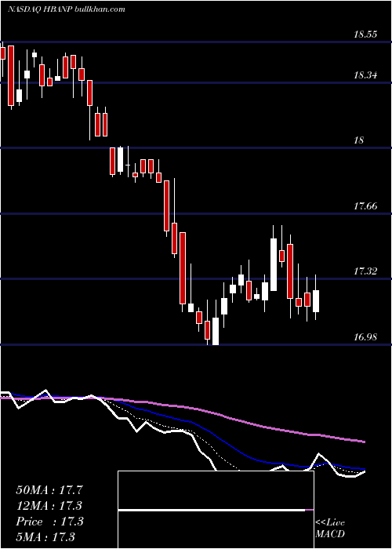Click the 18.55 price level label
Viewport: 392px width, 549px height.
point(365,35)
